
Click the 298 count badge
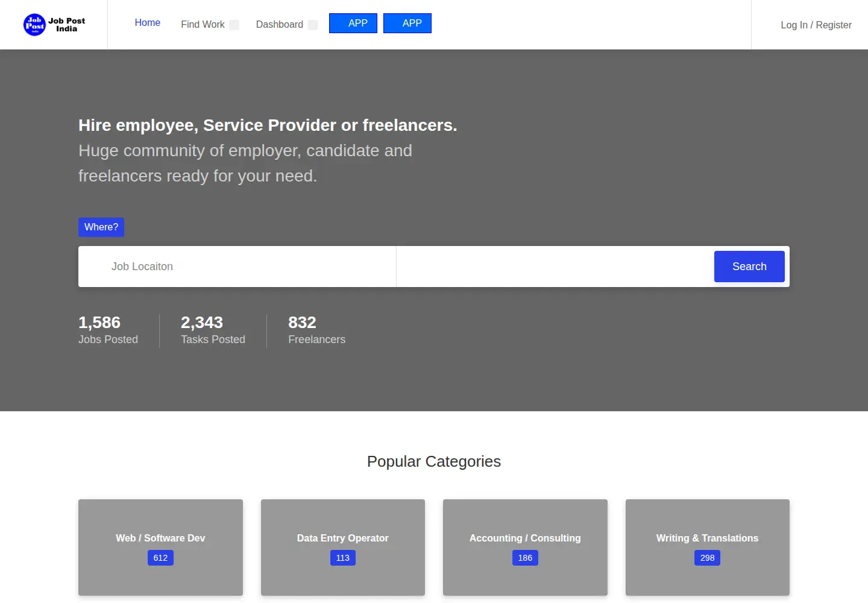coord(708,558)
